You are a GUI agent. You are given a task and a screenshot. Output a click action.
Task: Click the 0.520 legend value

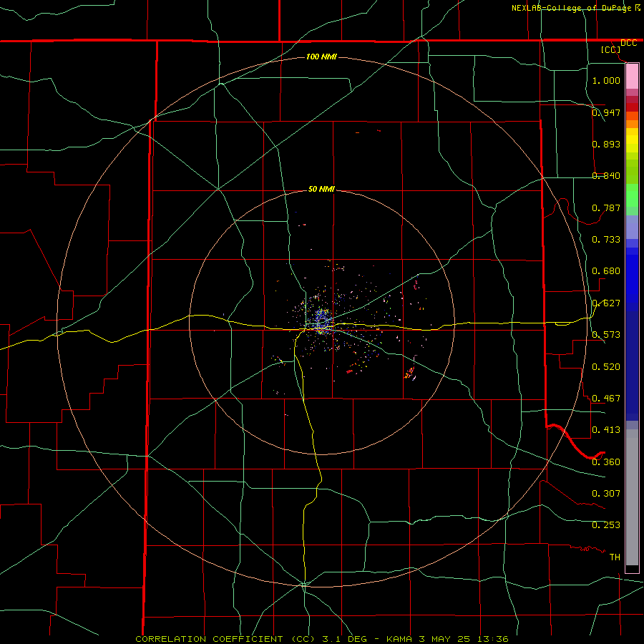(606, 367)
